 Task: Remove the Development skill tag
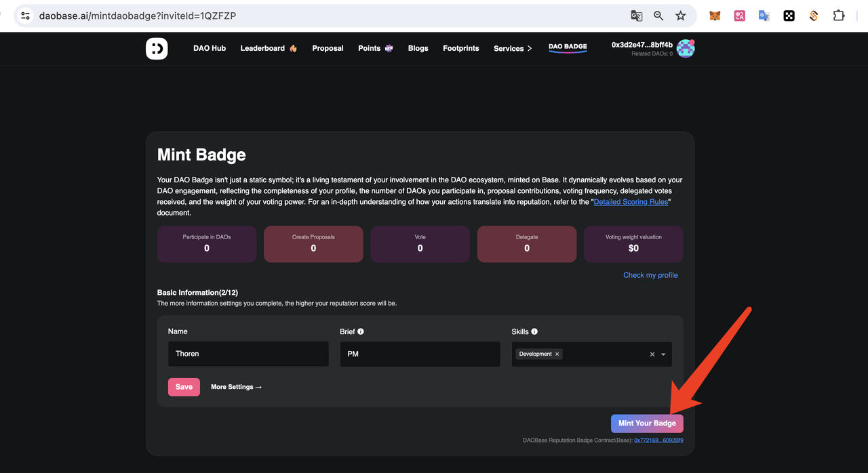pos(557,354)
